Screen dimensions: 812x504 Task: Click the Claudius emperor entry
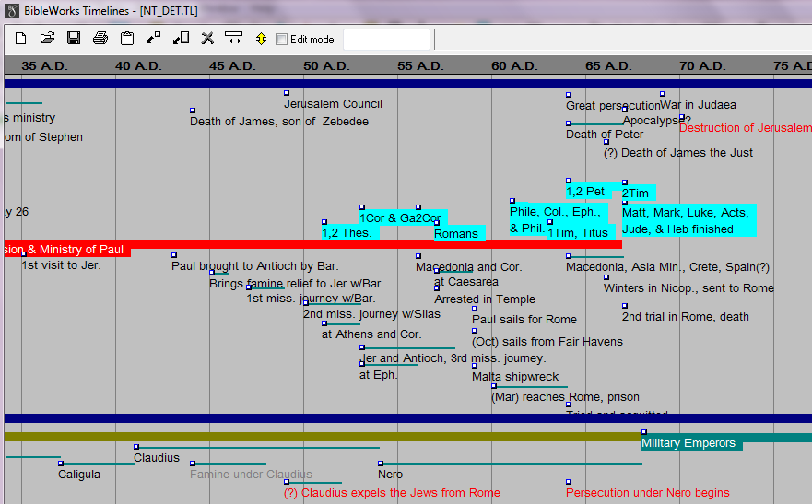coord(157,458)
